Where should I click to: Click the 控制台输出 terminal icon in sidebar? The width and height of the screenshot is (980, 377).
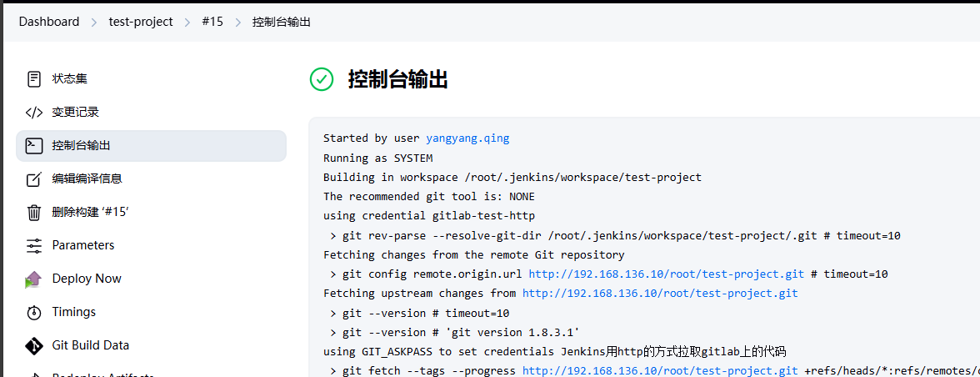click(33, 146)
